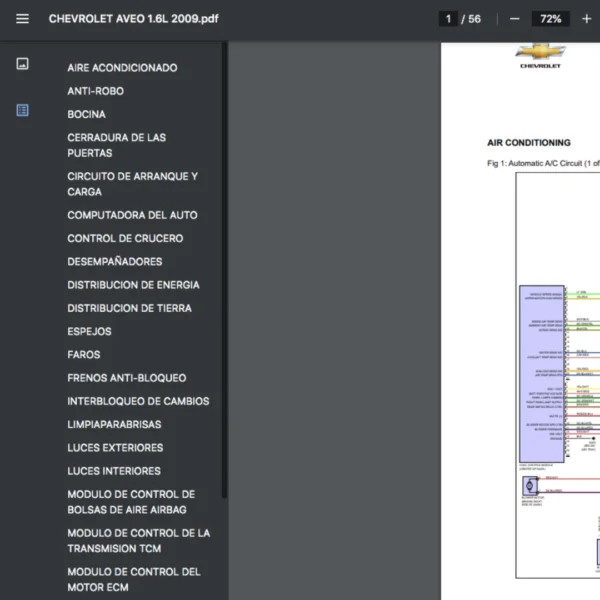Zoom in with the plus button

click(x=586, y=19)
